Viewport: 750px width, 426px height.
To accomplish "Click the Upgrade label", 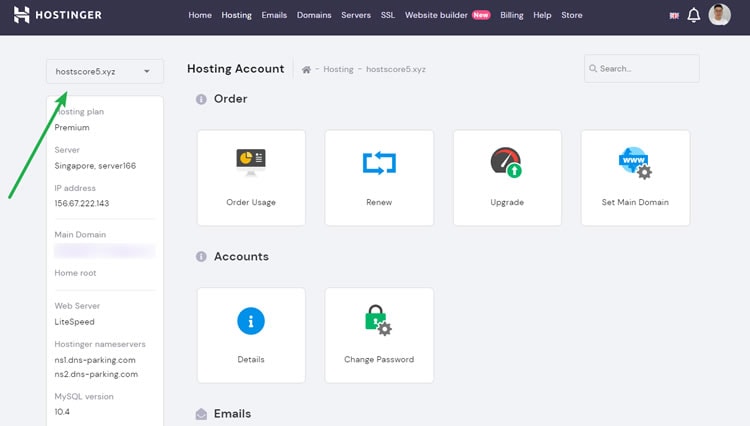I will (x=507, y=202).
